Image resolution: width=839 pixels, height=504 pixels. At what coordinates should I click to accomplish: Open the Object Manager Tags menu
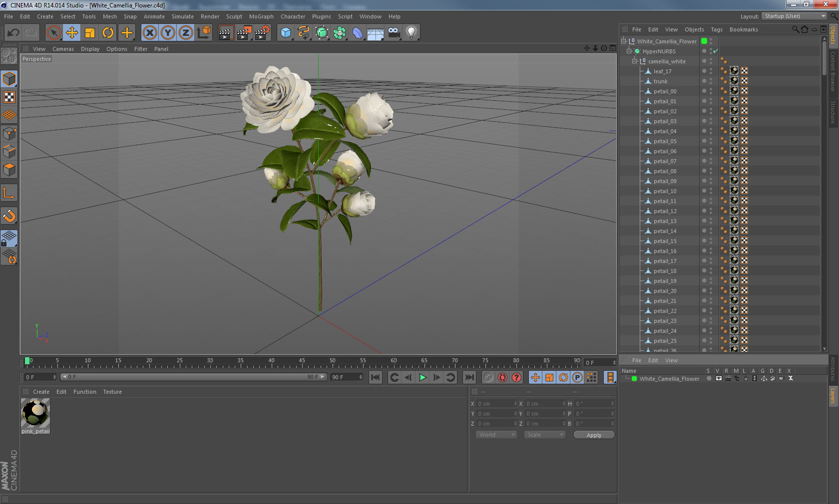pos(717,29)
